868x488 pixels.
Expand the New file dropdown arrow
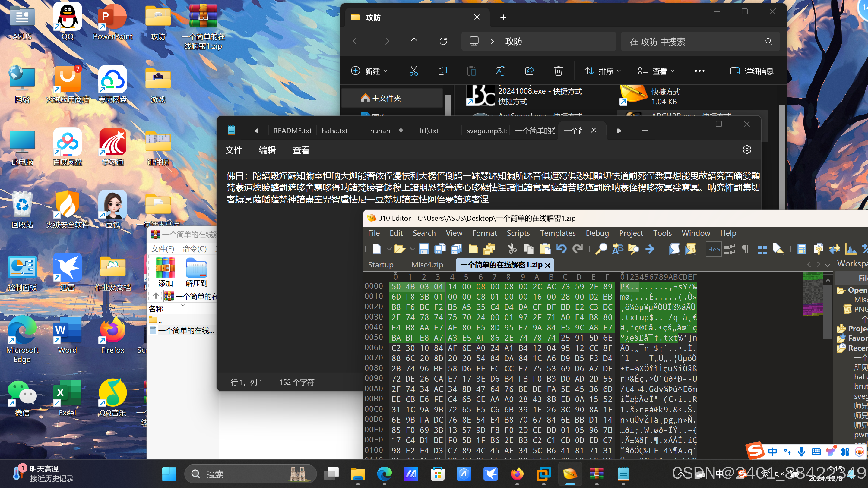389,249
